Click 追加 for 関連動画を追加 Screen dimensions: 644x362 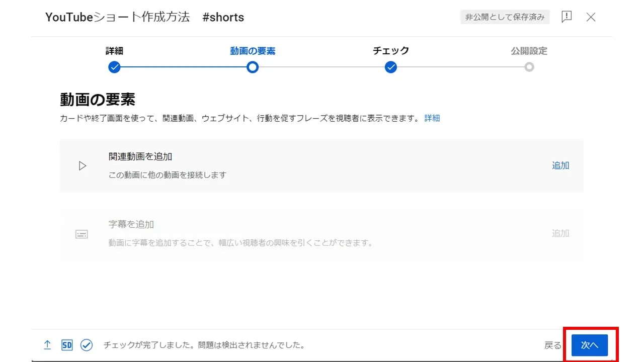[x=560, y=165]
